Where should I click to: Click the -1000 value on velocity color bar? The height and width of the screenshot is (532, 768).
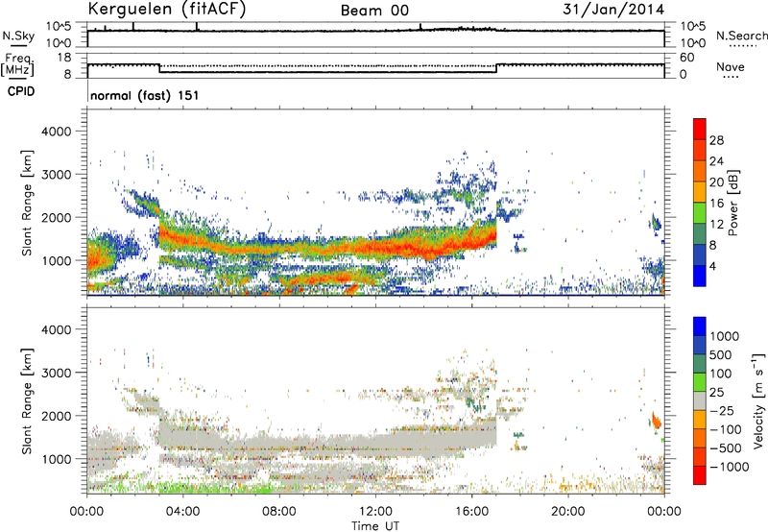pos(730,467)
